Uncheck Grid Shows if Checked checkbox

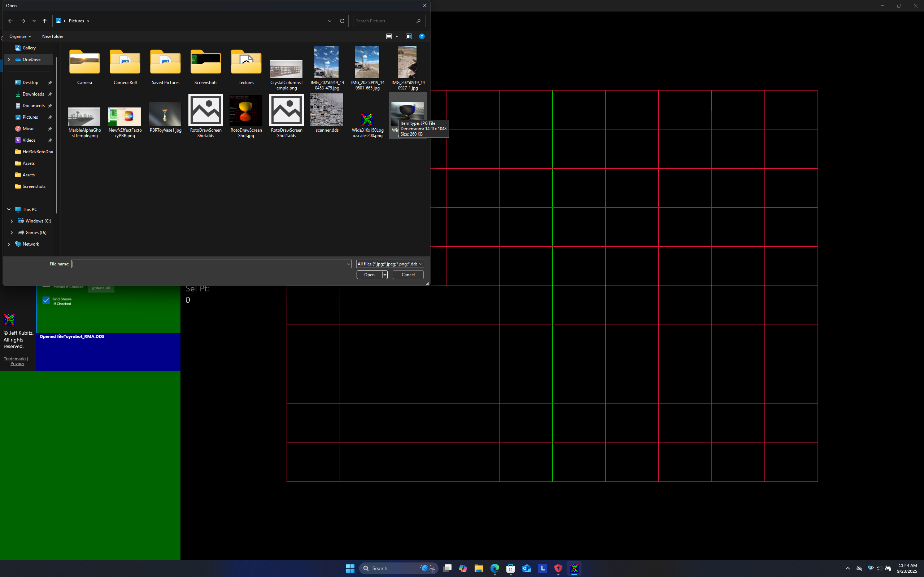(46, 301)
